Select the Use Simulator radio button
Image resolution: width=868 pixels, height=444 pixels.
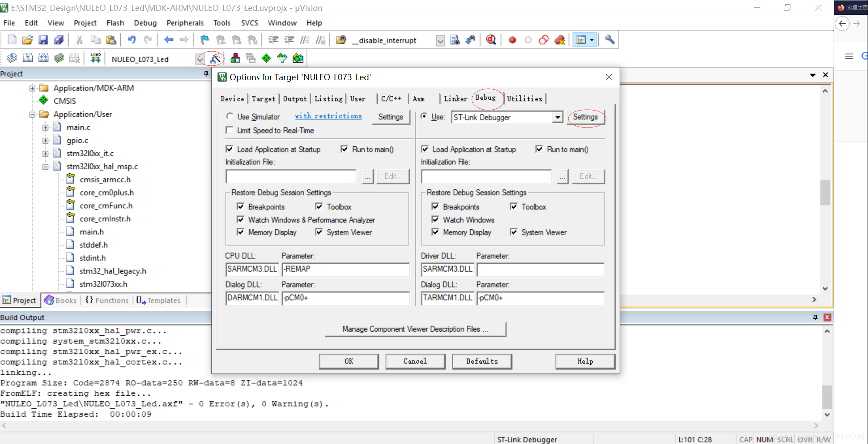tap(230, 116)
